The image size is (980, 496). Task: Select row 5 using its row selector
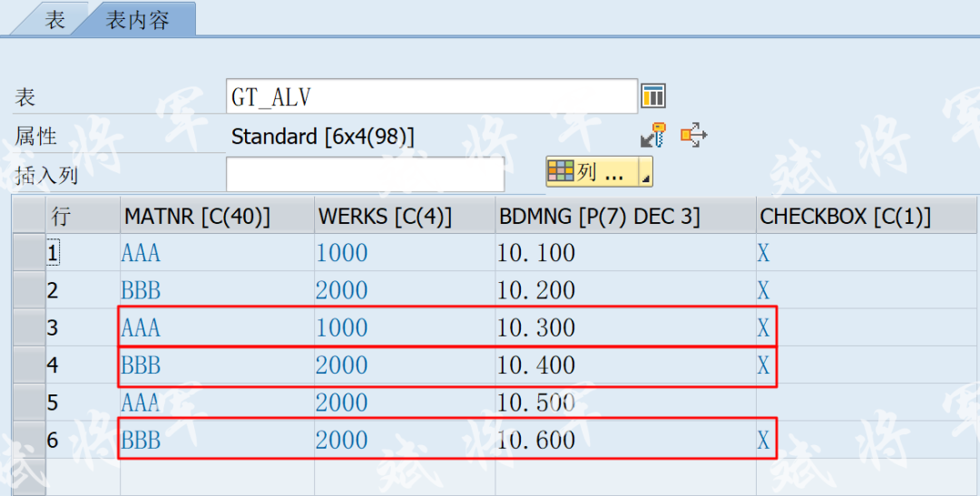[29, 403]
